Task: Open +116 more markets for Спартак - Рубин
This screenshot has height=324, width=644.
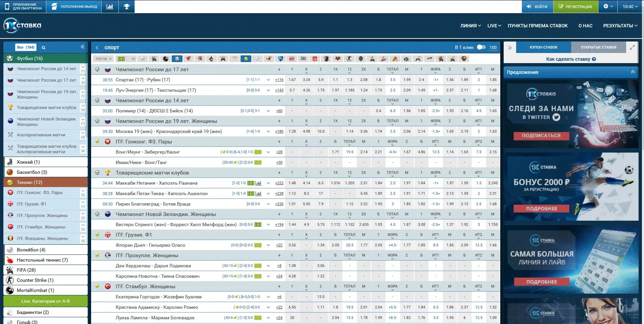Action: pyautogui.click(x=279, y=80)
